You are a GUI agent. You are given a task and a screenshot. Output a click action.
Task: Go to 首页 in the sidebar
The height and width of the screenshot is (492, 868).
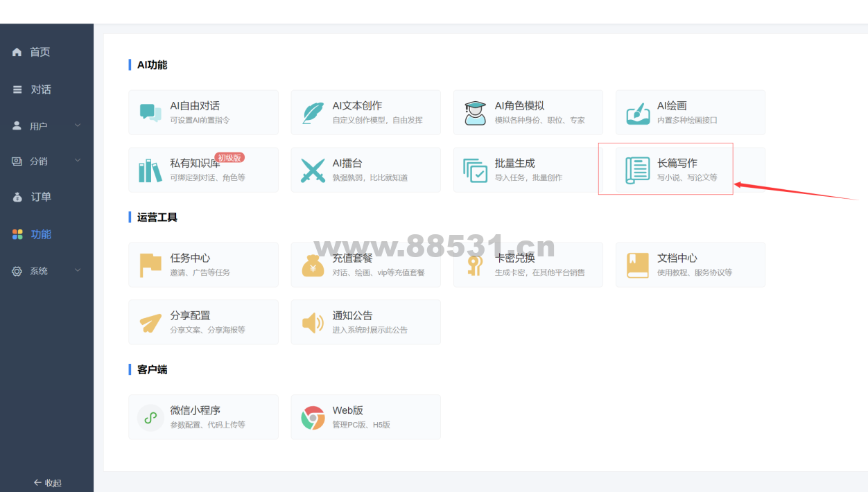tap(40, 52)
